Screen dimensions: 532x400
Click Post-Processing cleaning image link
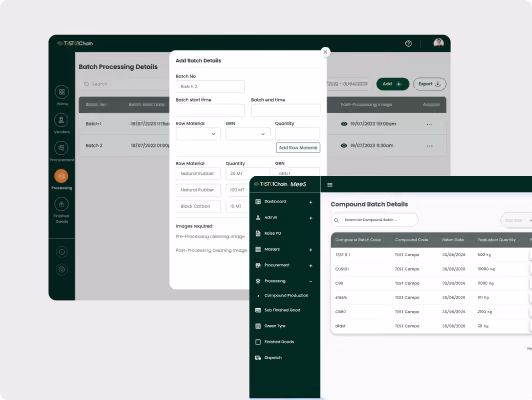[x=211, y=250]
